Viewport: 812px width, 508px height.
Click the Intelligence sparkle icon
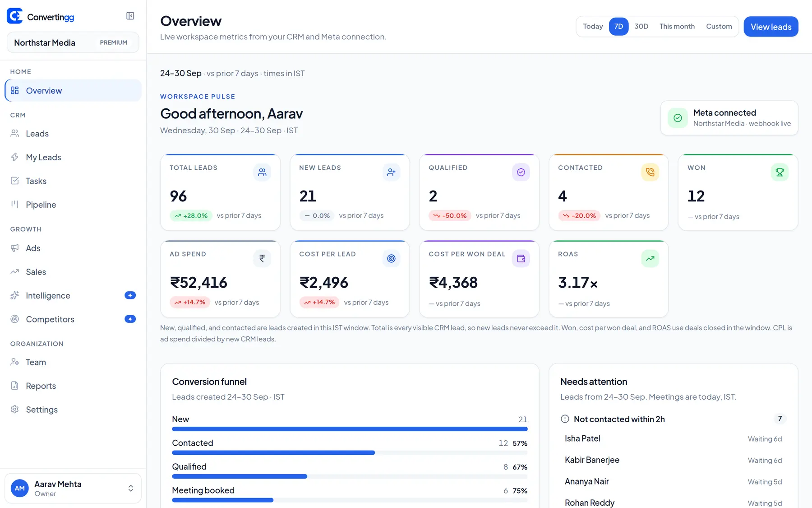(15, 295)
